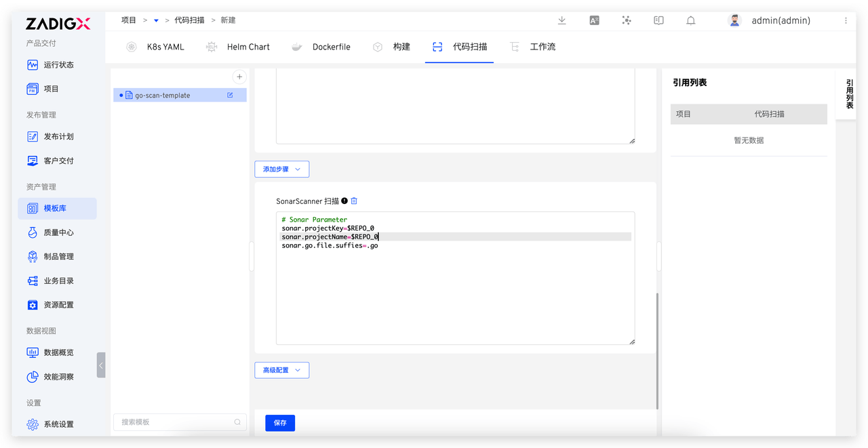This screenshot has width=868, height=448.
Task: Expand the 高级配置 section
Action: point(281,370)
